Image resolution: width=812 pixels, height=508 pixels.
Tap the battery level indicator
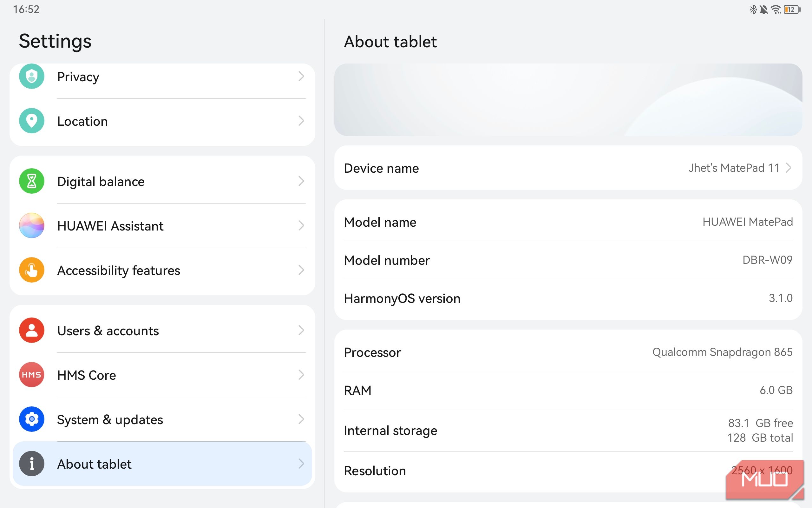click(x=792, y=10)
